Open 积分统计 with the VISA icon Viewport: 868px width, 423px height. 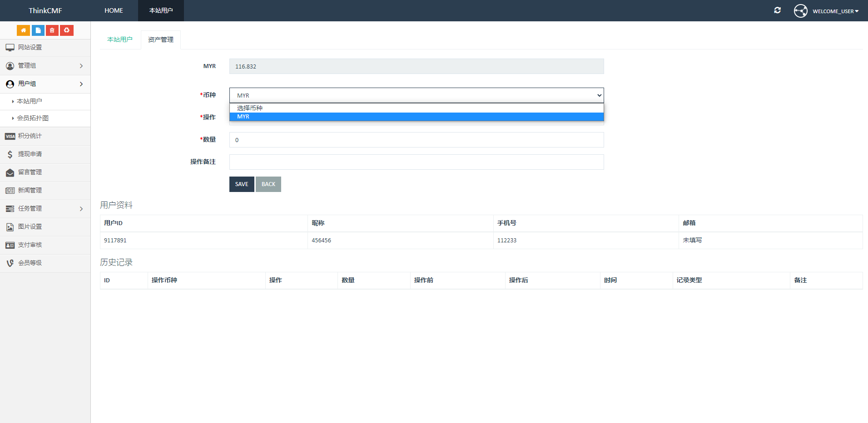click(x=30, y=136)
